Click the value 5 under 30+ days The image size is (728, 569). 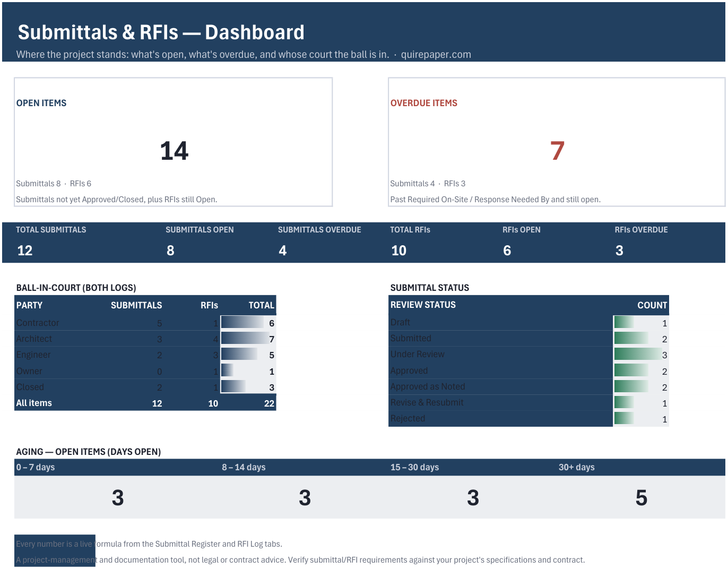click(641, 498)
